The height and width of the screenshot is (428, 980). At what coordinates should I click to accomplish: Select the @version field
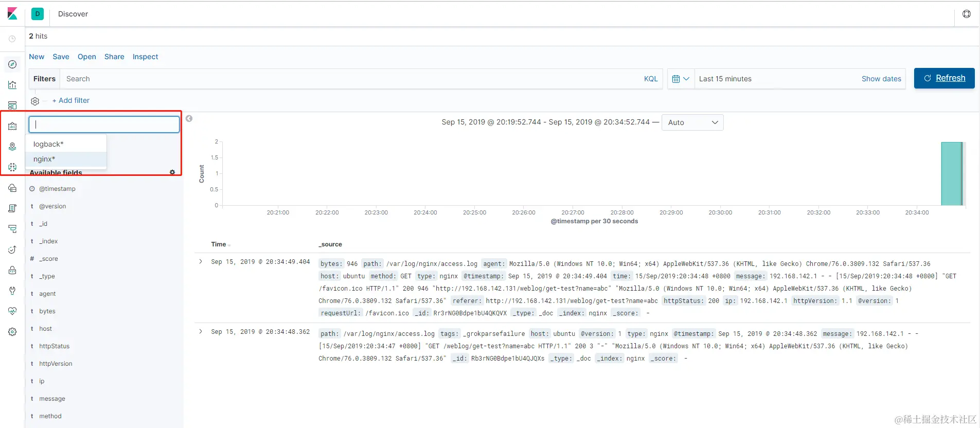[52, 206]
